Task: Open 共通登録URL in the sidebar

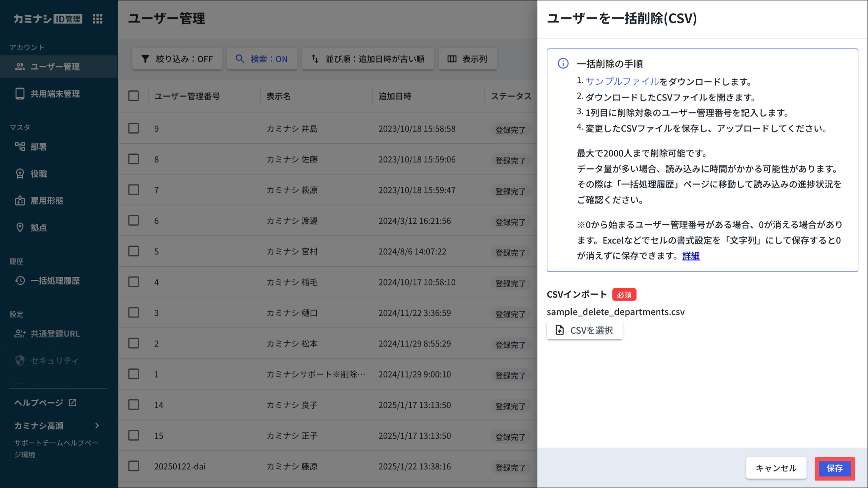Action: point(55,334)
